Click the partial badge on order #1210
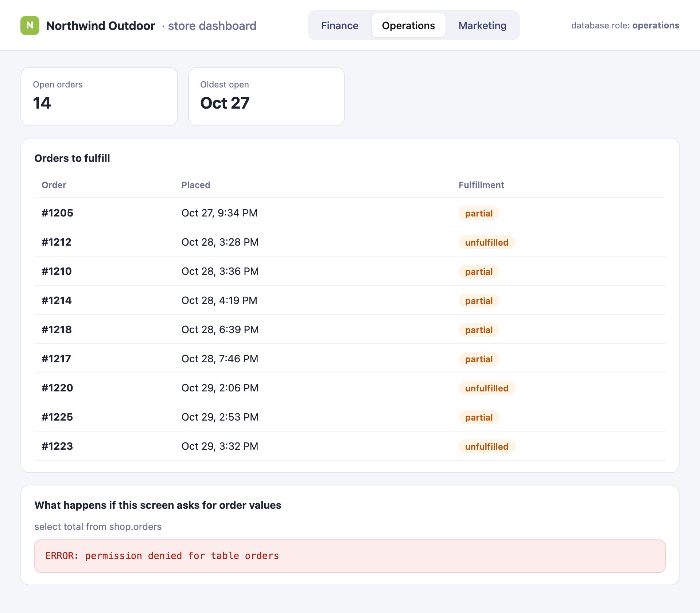The image size is (700, 613). point(479,272)
